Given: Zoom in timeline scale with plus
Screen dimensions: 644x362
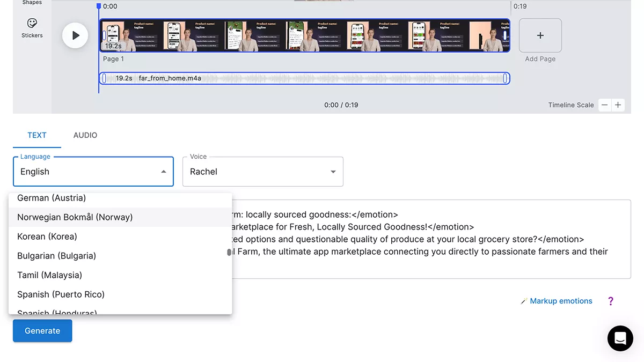Looking at the screenshot, I should [x=618, y=105].
